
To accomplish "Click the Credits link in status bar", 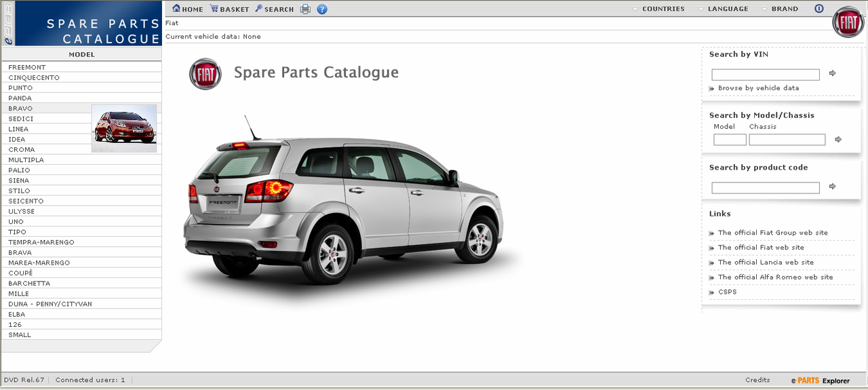I will tap(757, 380).
